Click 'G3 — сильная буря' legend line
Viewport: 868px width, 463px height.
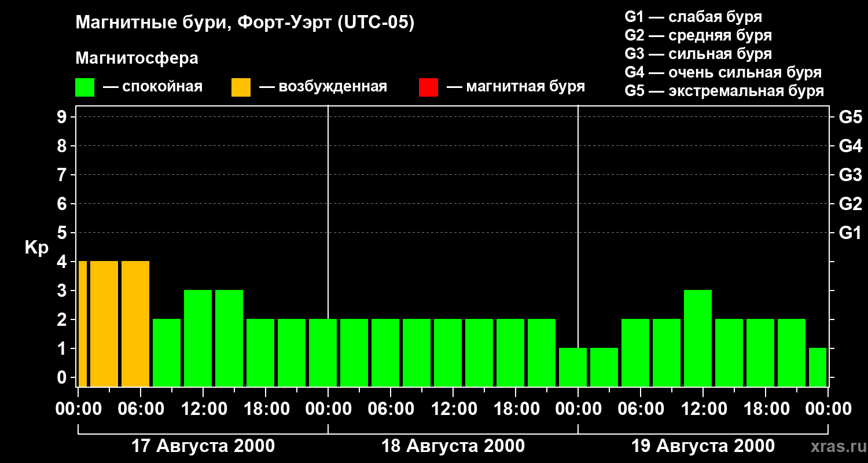[698, 54]
